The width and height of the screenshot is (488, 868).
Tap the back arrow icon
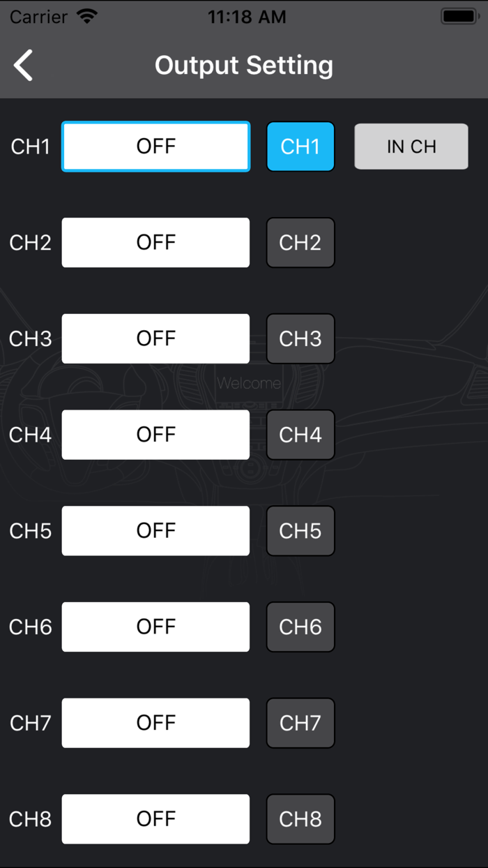pos(24,66)
